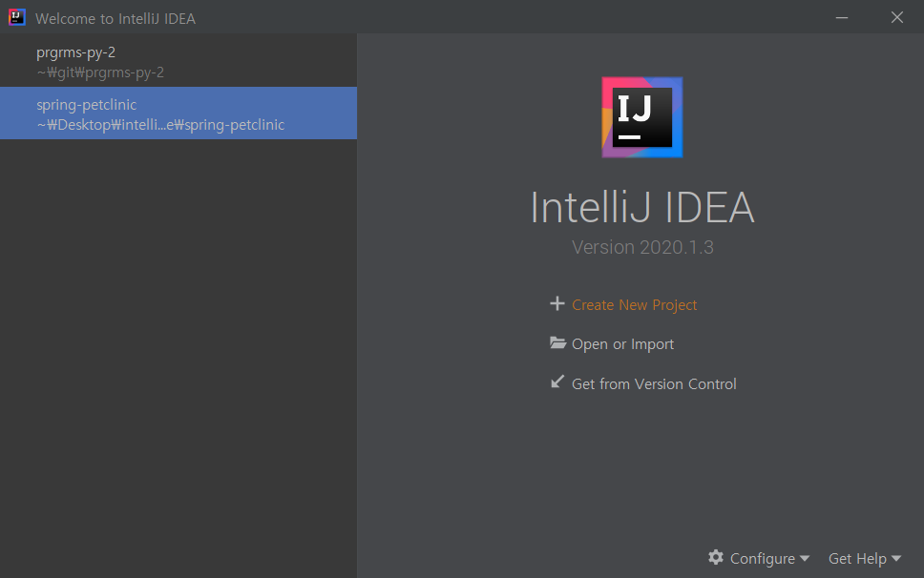Choose Open or Import
Viewport: 924px width, 578px height.
coord(622,344)
